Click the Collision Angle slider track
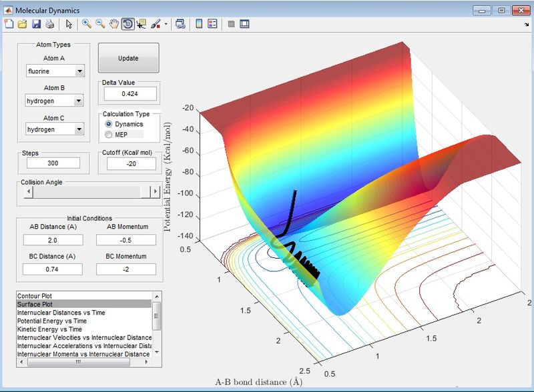The width and height of the screenshot is (534, 392). click(87, 192)
